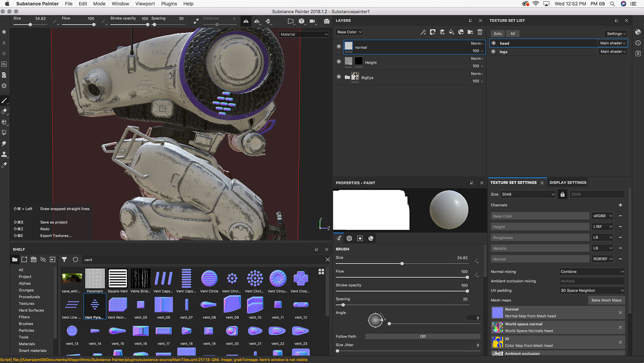The height and width of the screenshot is (363, 644).
Task: Switch Shelf to grid view icon
Action: (321, 272)
